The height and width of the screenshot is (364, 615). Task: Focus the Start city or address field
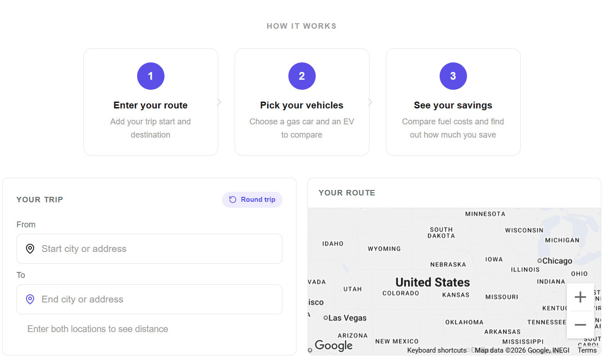point(149,249)
